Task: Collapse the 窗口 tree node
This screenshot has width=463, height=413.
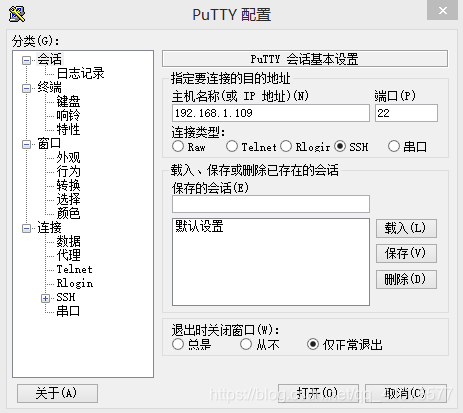Action: pyautogui.click(x=26, y=144)
